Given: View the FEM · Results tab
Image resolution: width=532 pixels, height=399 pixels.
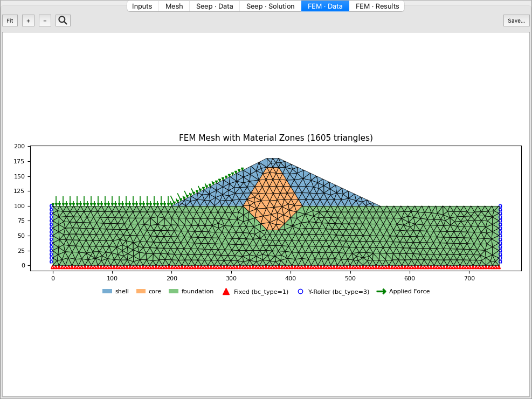Looking at the screenshot, I should (377, 6).
